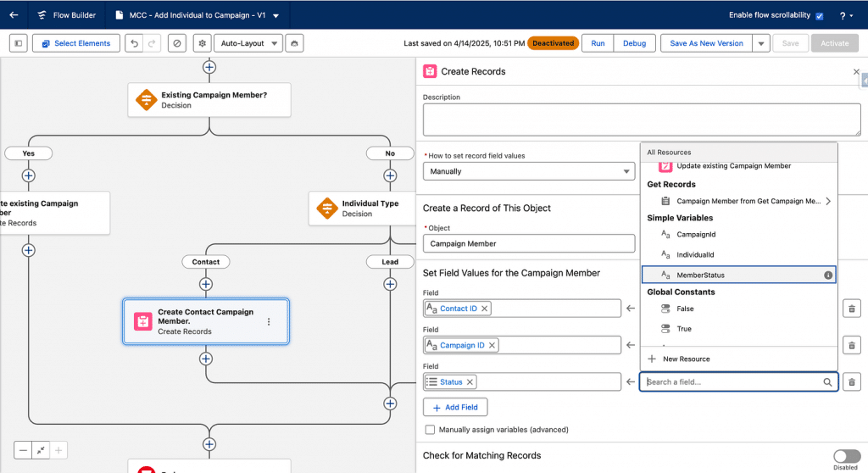Expand the Save As New Version arrow
The image size is (868, 473).
pyautogui.click(x=760, y=43)
